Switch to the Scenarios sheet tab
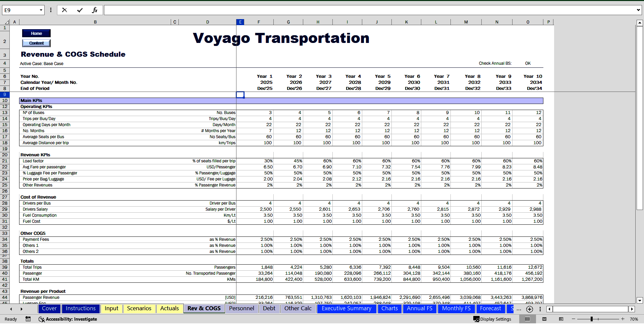The width and height of the screenshot is (644, 324). pyautogui.click(x=139, y=309)
